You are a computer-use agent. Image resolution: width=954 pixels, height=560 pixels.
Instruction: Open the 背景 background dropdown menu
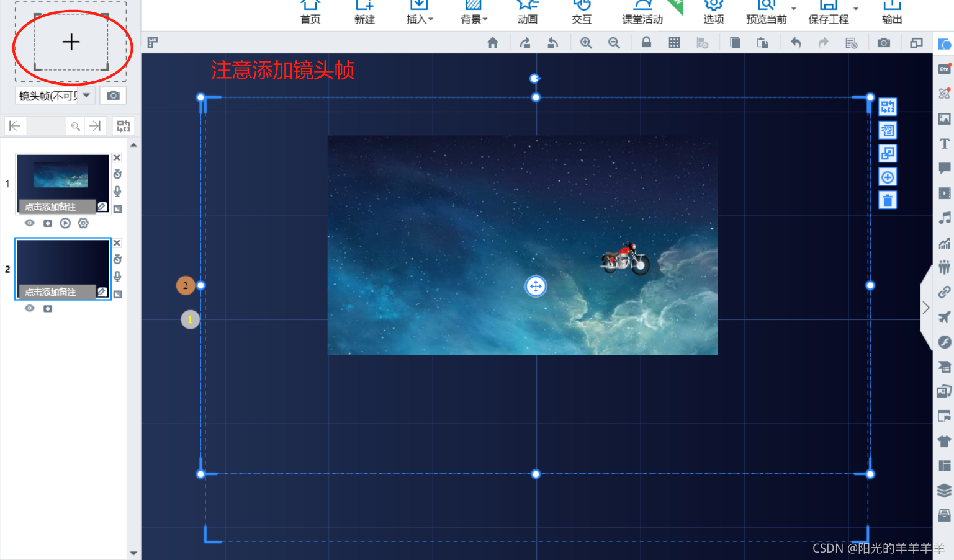click(474, 12)
